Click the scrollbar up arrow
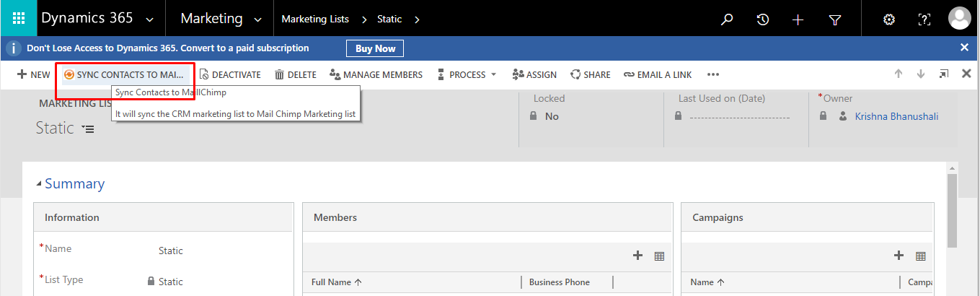 click(x=952, y=167)
